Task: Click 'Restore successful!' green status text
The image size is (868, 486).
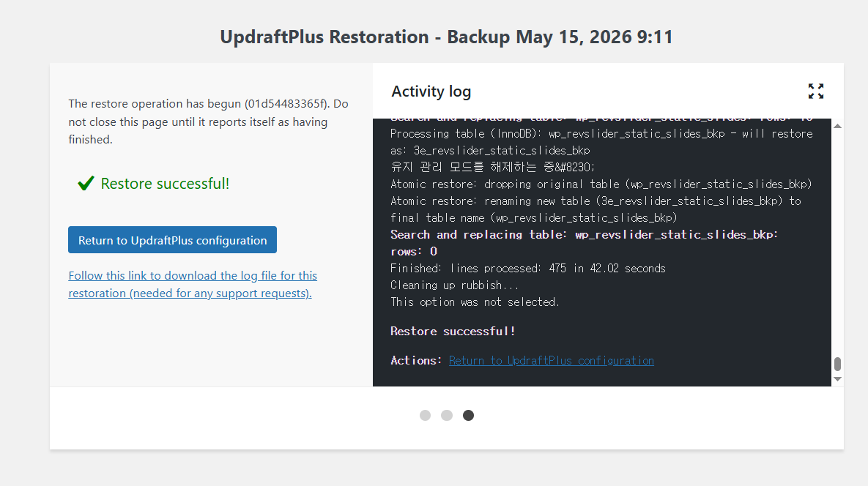Action: (x=165, y=184)
